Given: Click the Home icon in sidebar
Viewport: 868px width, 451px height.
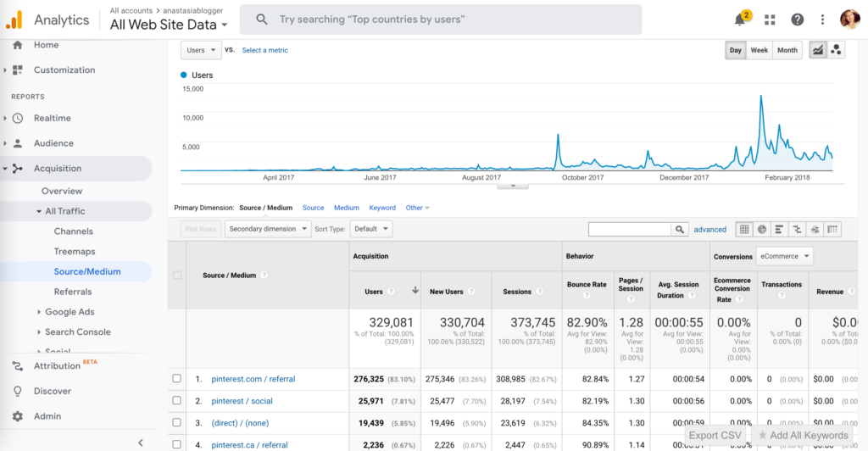Looking at the screenshot, I should (18, 45).
